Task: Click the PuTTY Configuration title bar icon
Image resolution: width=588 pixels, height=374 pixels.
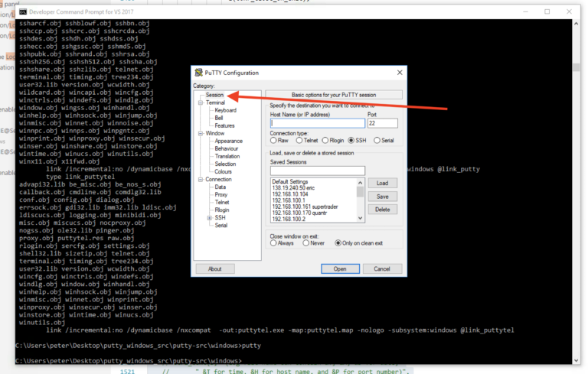Action: (x=198, y=73)
